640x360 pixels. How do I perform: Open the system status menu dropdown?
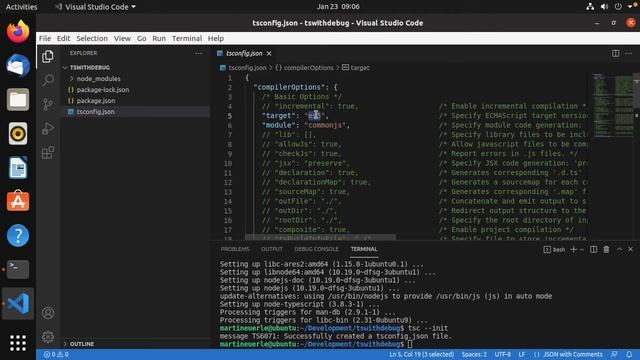611,7
